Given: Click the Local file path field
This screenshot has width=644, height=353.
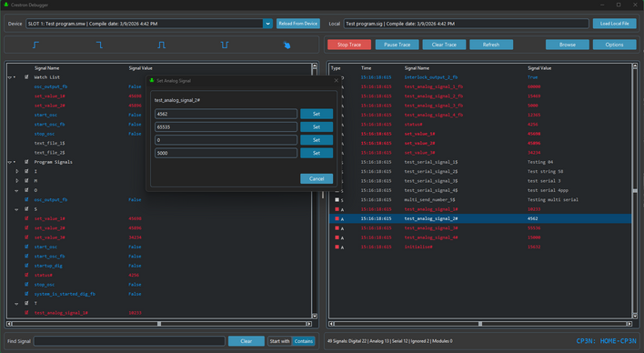Looking at the screenshot, I should [x=466, y=24].
